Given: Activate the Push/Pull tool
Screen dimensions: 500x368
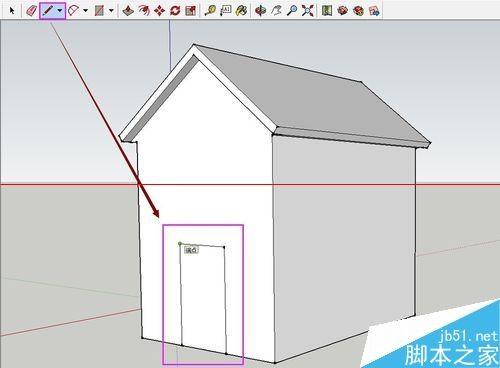Looking at the screenshot, I should 128,11.
